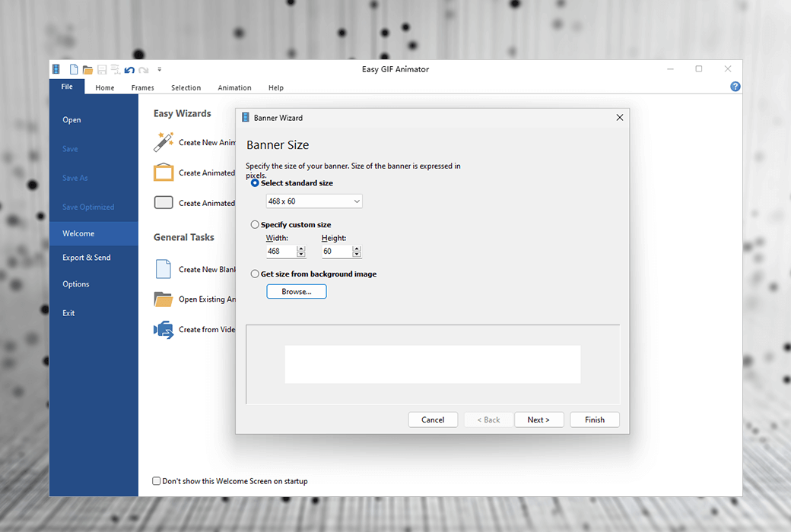The image size is (791, 532).
Task: Click the Create New Blank Animation page icon
Action: pos(164,269)
